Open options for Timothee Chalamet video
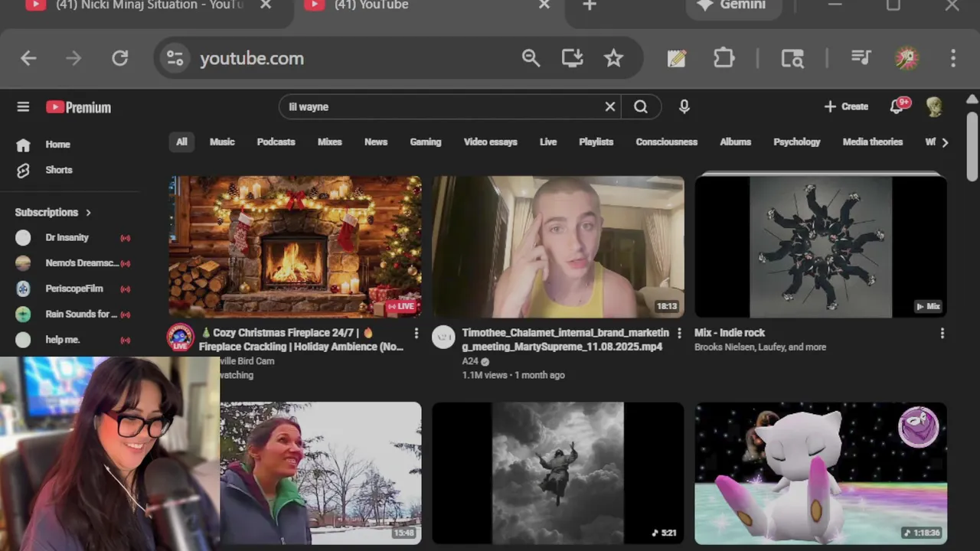 point(679,334)
